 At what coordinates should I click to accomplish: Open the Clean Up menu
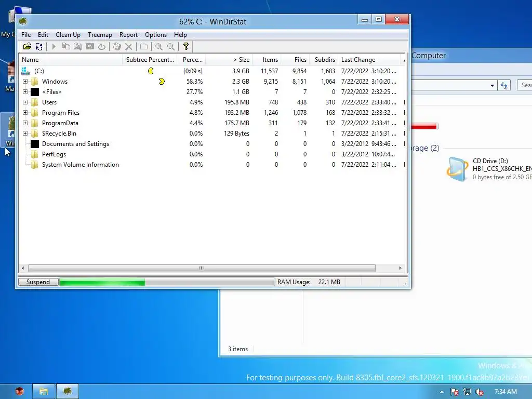click(x=68, y=35)
